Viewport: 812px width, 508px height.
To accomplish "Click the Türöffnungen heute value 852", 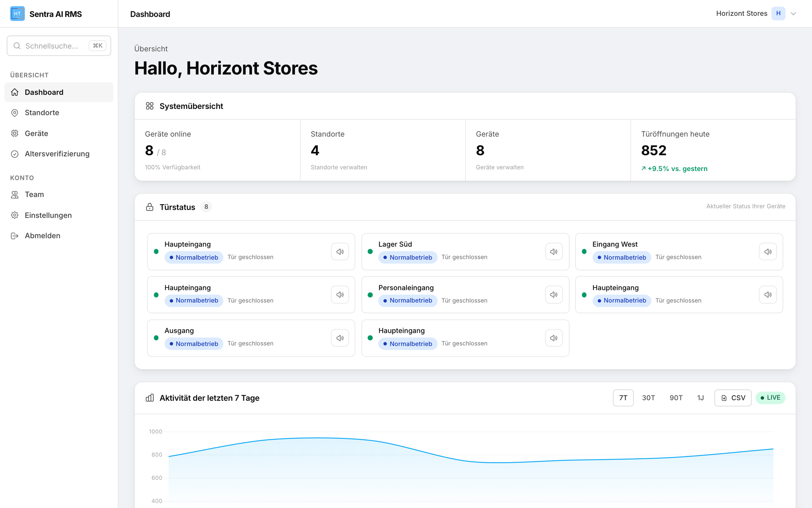I will click(x=654, y=150).
